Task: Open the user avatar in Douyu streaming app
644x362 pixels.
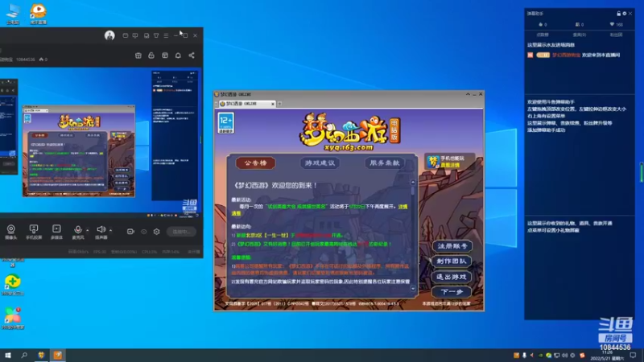Action: tap(109, 35)
